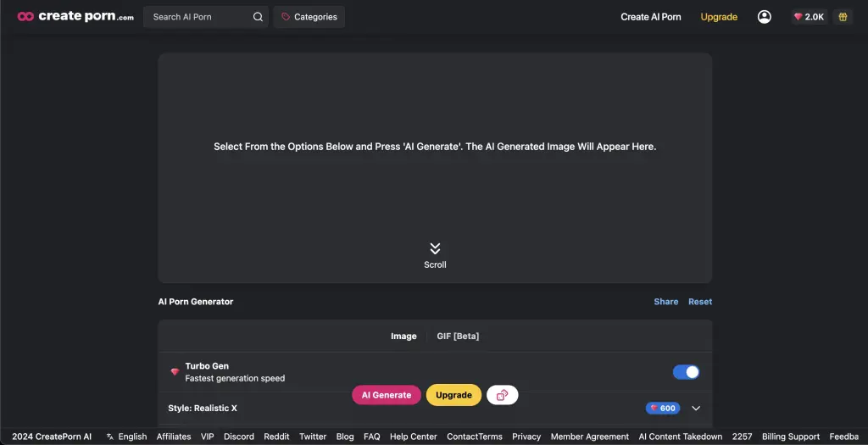Viewport: 868px width, 445px height.
Task: Open the user account profile icon
Action: (x=764, y=17)
